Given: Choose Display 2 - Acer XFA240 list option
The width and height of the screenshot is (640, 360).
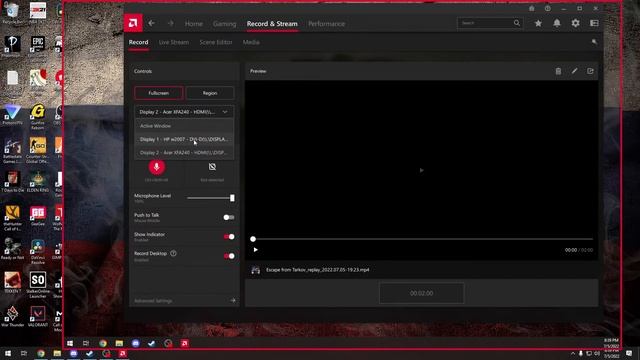Looking at the screenshot, I should pos(184,153).
